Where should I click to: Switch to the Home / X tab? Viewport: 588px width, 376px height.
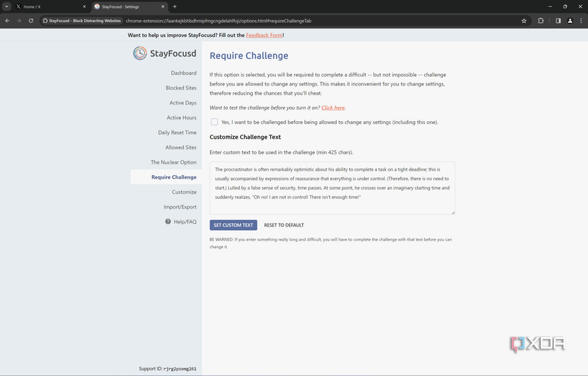click(x=51, y=6)
